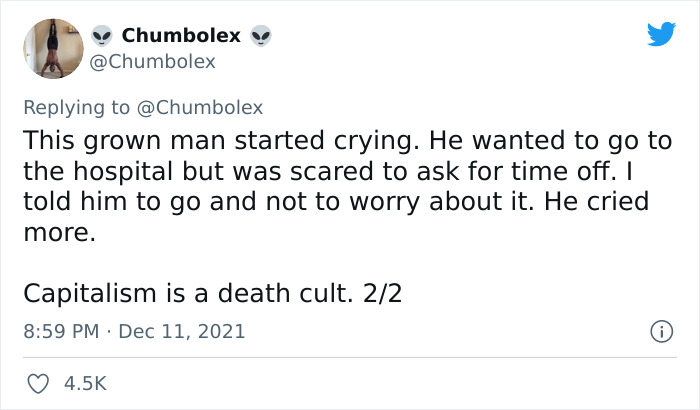Click the divider line above like count
Viewport: 700px width, 410px height.
(x=350, y=356)
